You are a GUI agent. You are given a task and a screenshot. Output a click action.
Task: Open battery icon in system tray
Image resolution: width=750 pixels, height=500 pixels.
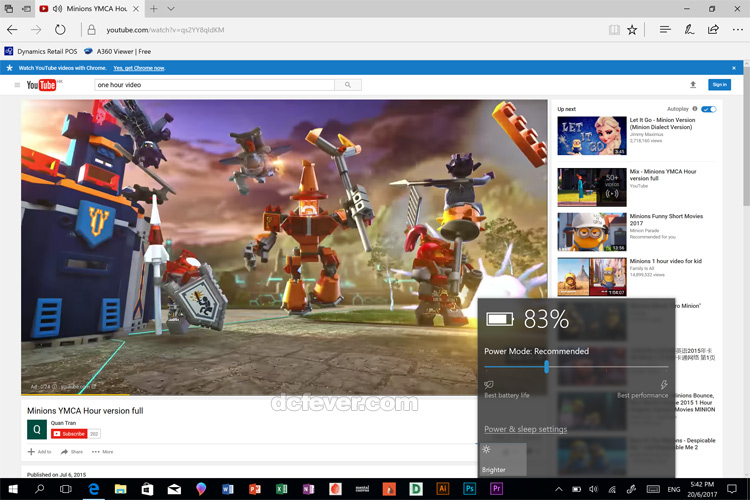tap(576, 489)
